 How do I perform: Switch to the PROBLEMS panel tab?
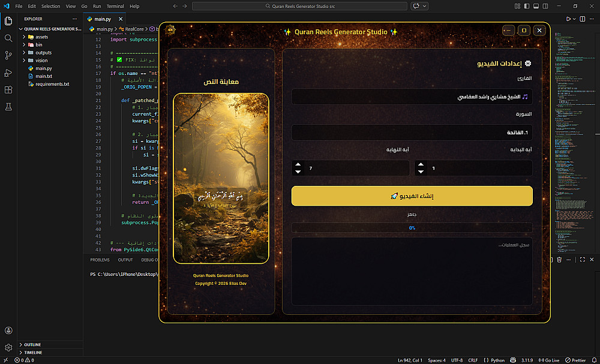(x=100, y=260)
